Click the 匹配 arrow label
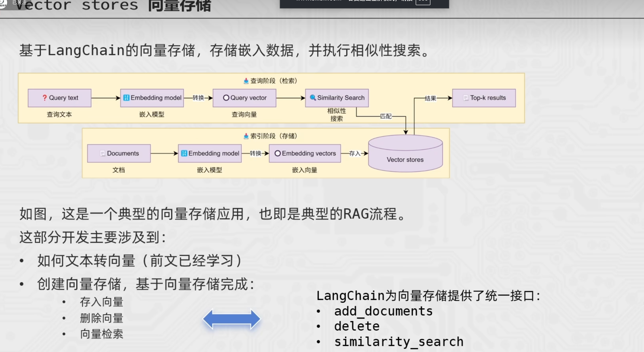This screenshot has width=644, height=352. pos(386,116)
